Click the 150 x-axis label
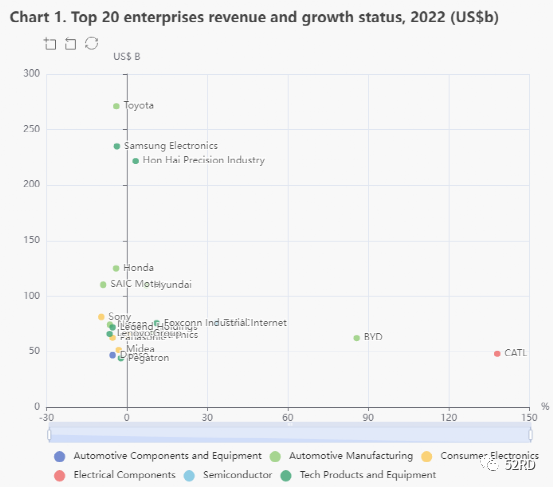The image size is (553, 487). coord(529,418)
